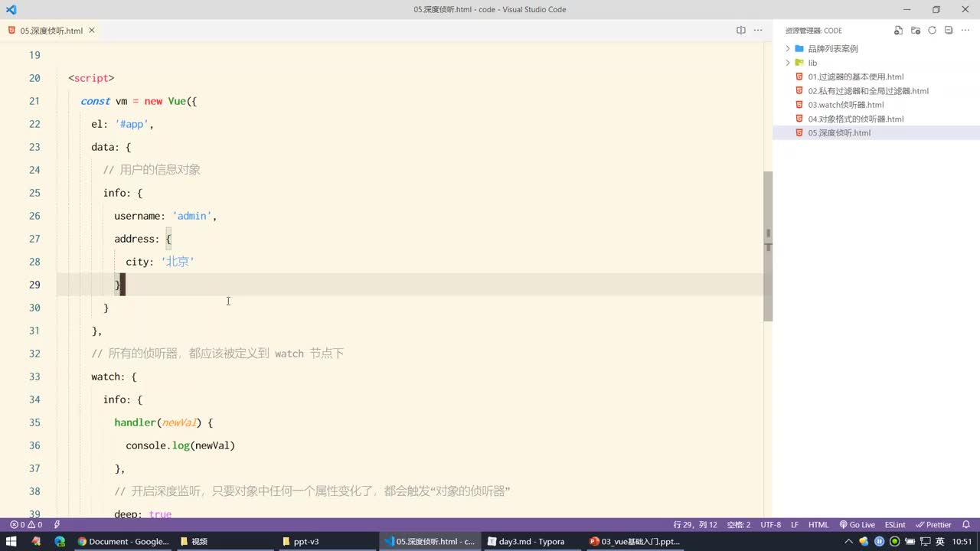Open taskbar clock showing 10:51
Viewport: 980px width, 551px height.
click(962, 541)
